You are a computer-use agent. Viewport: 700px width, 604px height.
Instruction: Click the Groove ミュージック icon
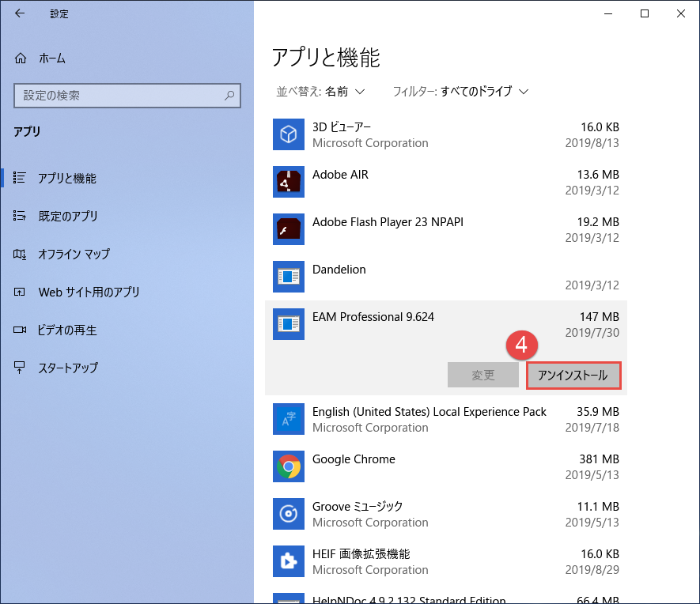(x=289, y=514)
